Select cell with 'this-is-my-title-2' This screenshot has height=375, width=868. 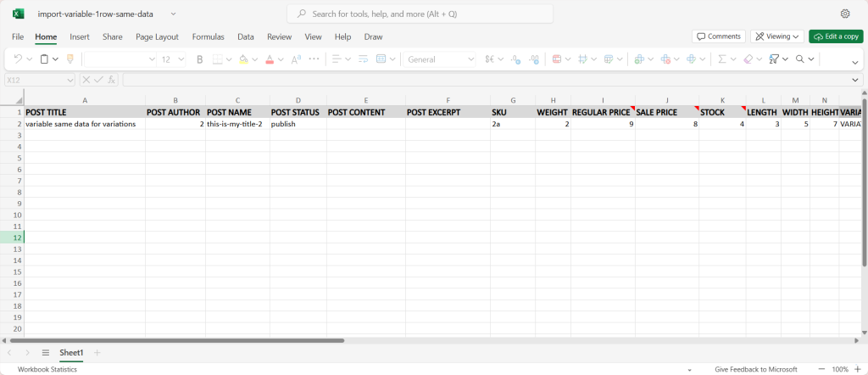click(x=237, y=124)
